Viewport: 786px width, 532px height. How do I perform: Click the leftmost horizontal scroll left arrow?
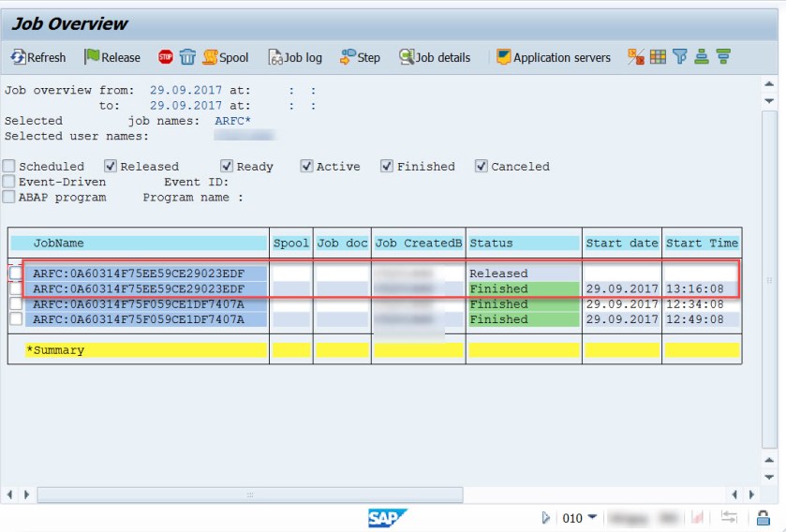point(9,495)
